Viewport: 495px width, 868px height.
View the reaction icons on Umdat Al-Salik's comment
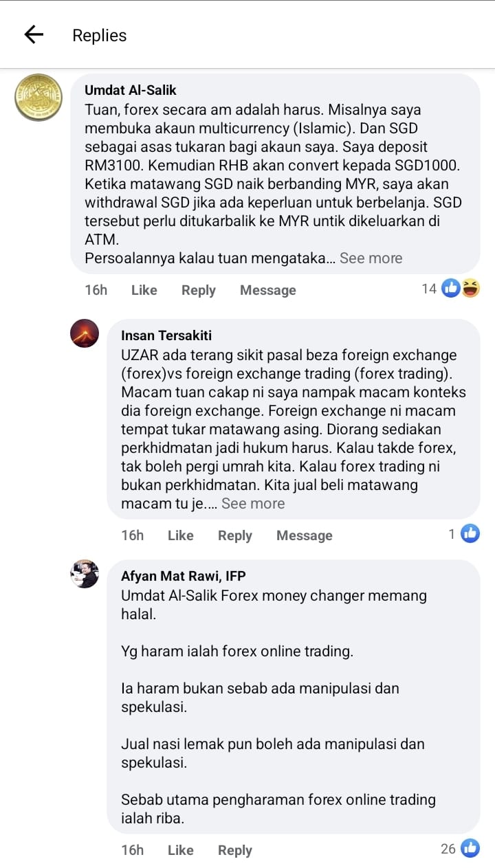pos(460,289)
